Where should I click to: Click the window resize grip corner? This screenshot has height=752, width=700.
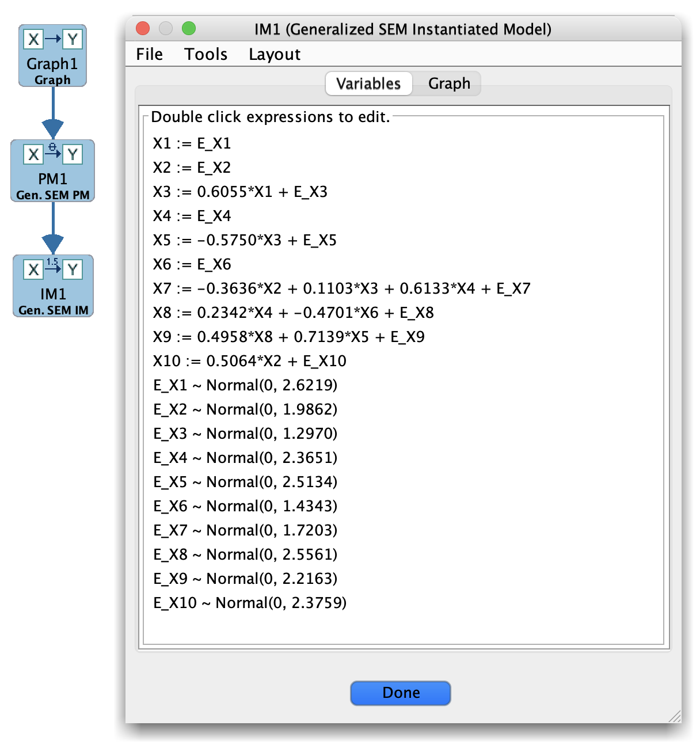pyautogui.click(x=674, y=716)
